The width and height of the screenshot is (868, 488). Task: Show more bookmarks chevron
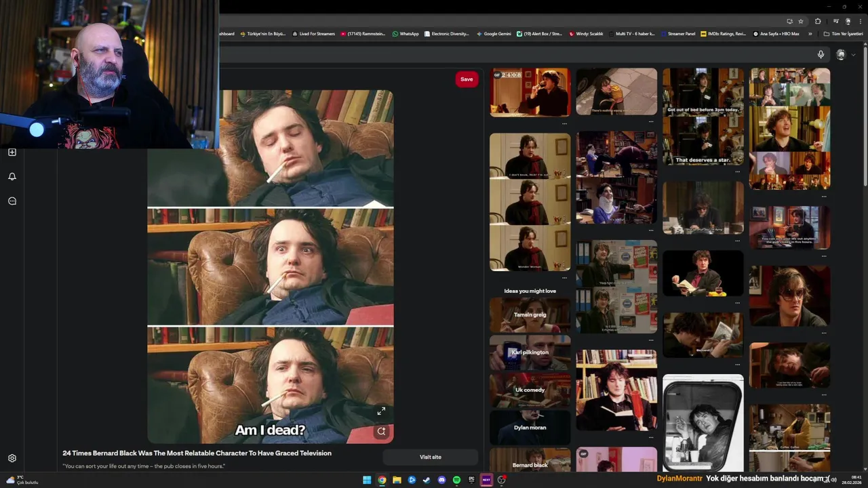(810, 34)
